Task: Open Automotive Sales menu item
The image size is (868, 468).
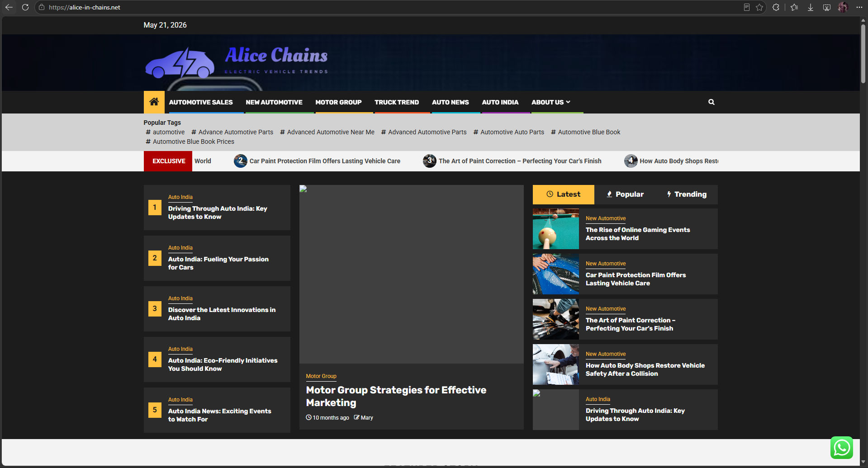Action: (201, 102)
